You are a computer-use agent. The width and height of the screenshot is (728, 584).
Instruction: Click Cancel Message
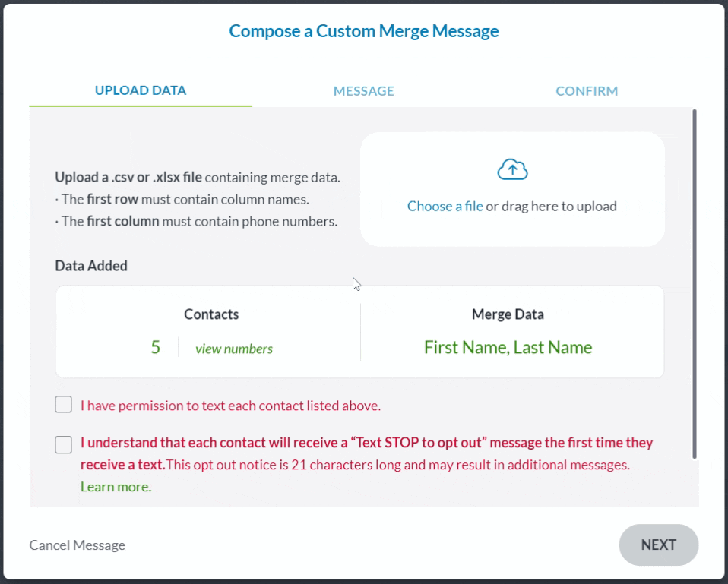[x=78, y=545]
